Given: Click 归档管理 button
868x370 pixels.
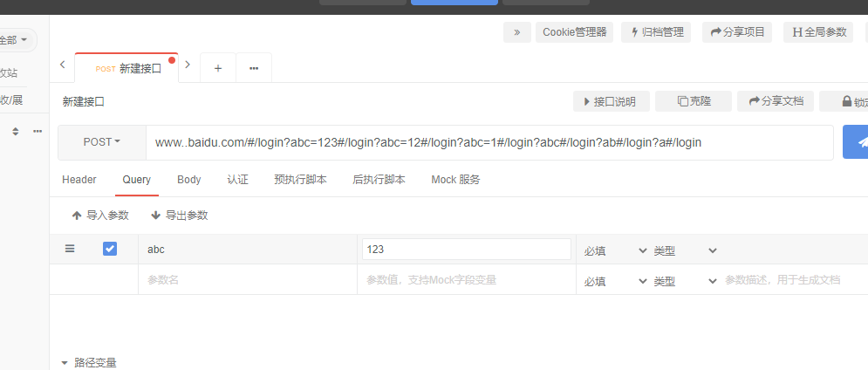Looking at the screenshot, I should click(656, 32).
